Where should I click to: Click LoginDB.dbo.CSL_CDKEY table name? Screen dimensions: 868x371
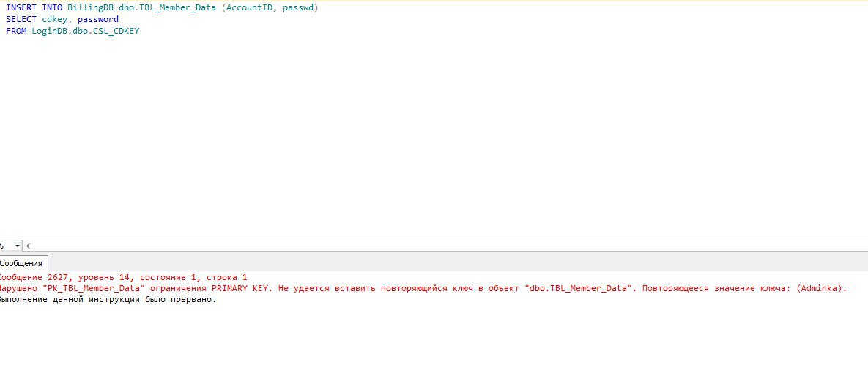(x=86, y=31)
